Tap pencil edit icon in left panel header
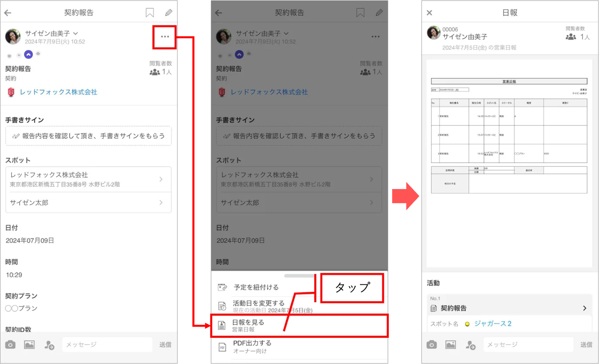 point(168,13)
